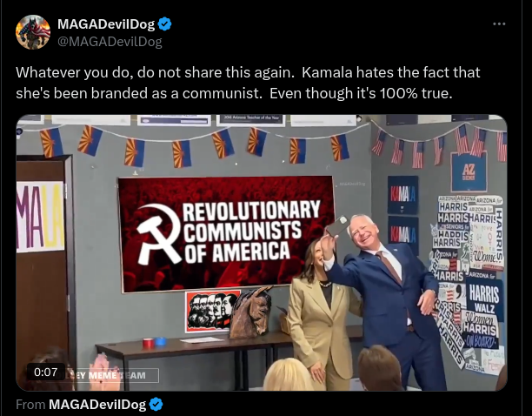Viewport: 532px width, 416px height.
Task: Click the verified badge beside the header name
Action: (165, 24)
